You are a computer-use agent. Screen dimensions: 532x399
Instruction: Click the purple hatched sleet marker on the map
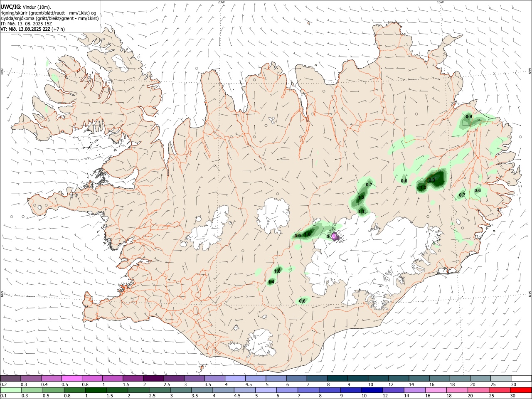[336, 237]
